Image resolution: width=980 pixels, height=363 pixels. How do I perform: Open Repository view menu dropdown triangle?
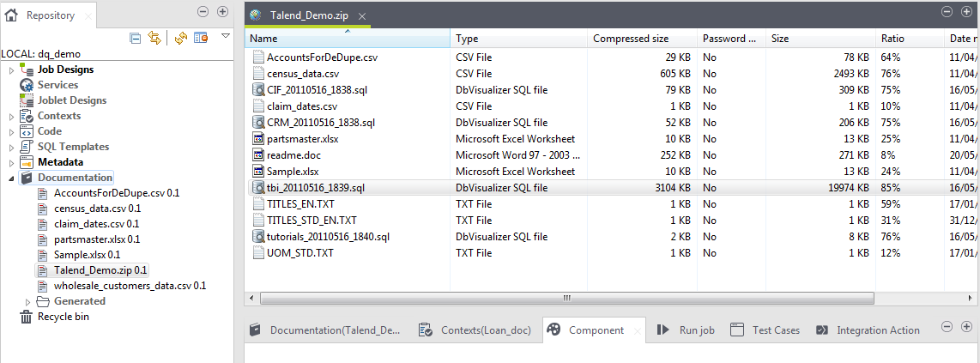click(226, 36)
